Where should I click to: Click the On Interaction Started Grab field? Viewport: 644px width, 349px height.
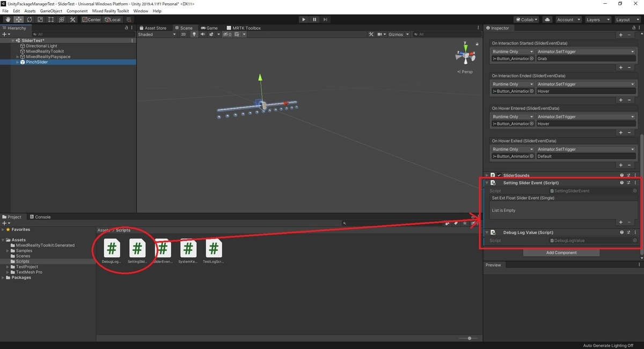pos(586,59)
